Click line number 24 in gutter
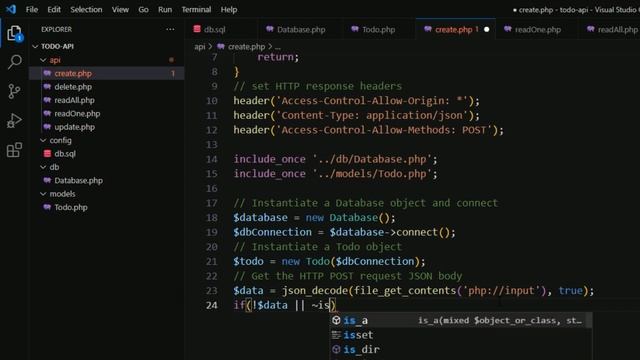This screenshot has width=640, height=360. point(211,305)
